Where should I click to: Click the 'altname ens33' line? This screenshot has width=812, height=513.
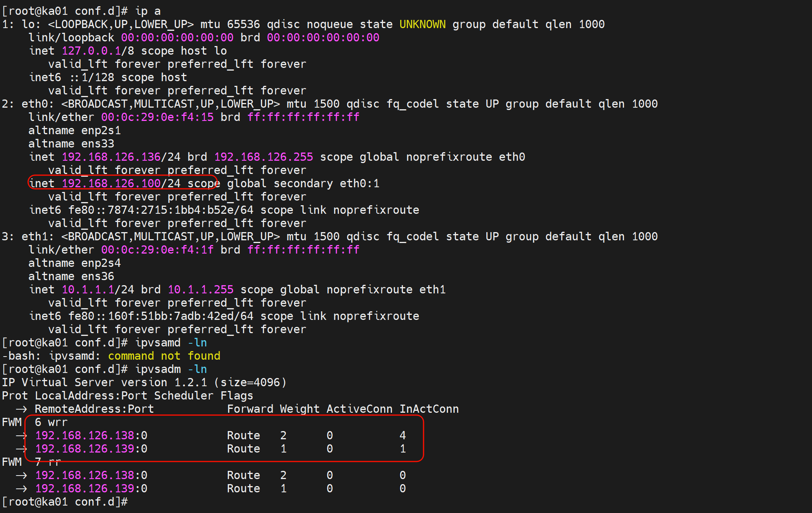[x=71, y=144]
